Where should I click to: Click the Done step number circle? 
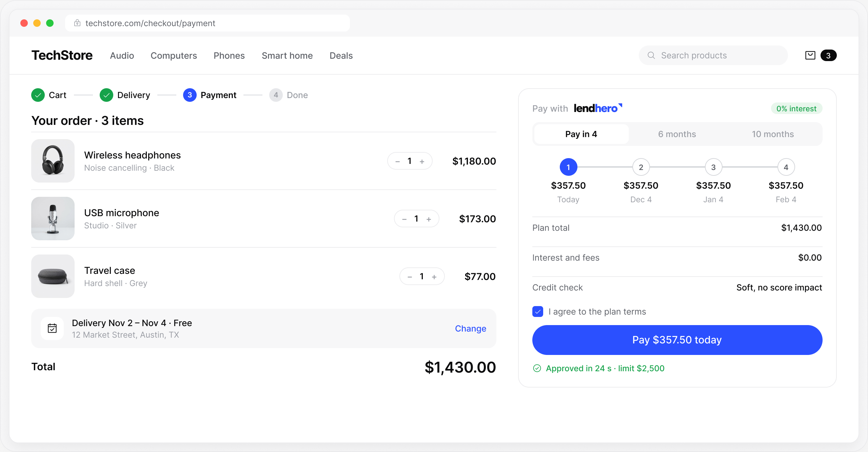coord(276,95)
